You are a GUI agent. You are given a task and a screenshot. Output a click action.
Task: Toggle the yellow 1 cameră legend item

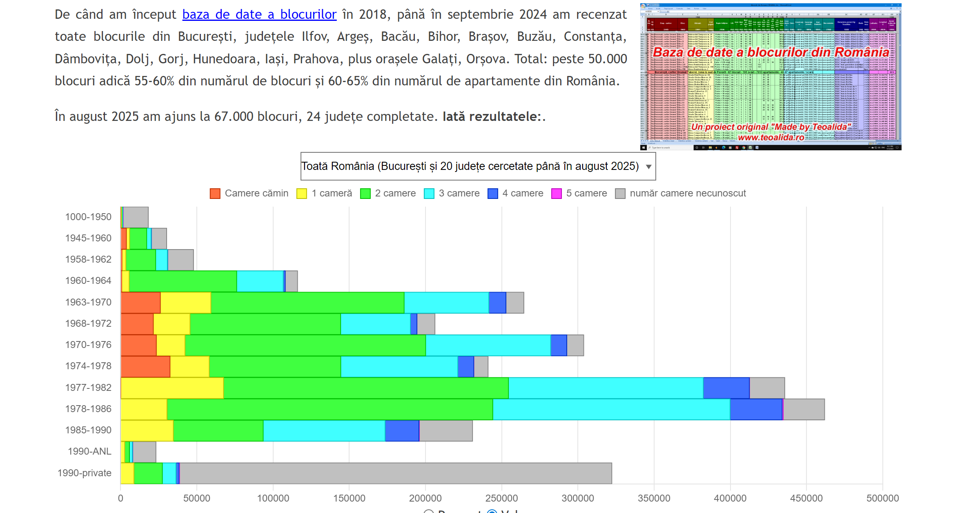click(x=302, y=194)
